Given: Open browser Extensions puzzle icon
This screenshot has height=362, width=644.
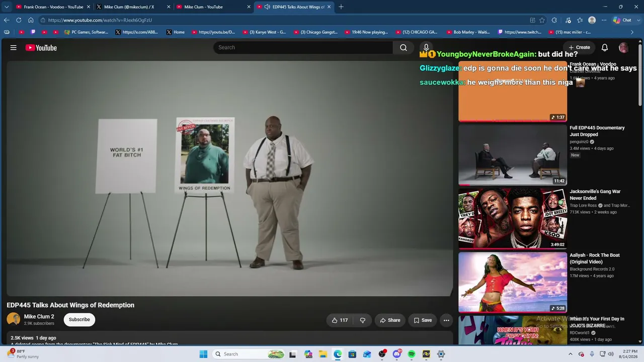Looking at the screenshot, I should [554, 20].
